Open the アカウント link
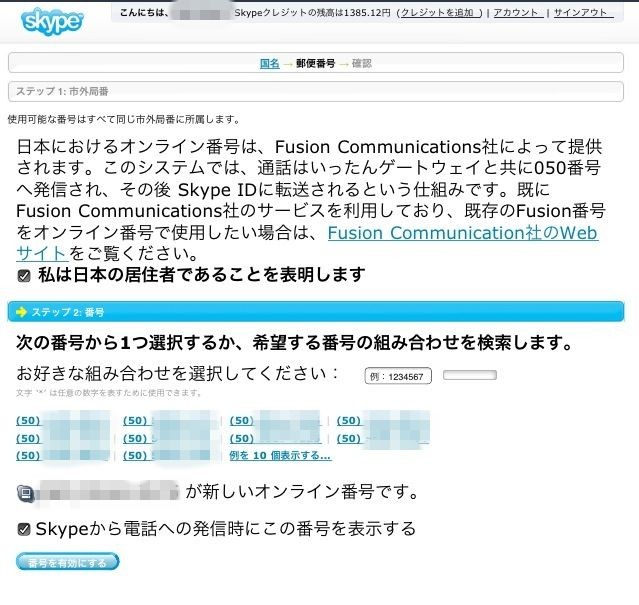The height and width of the screenshot is (605, 639). (x=518, y=13)
